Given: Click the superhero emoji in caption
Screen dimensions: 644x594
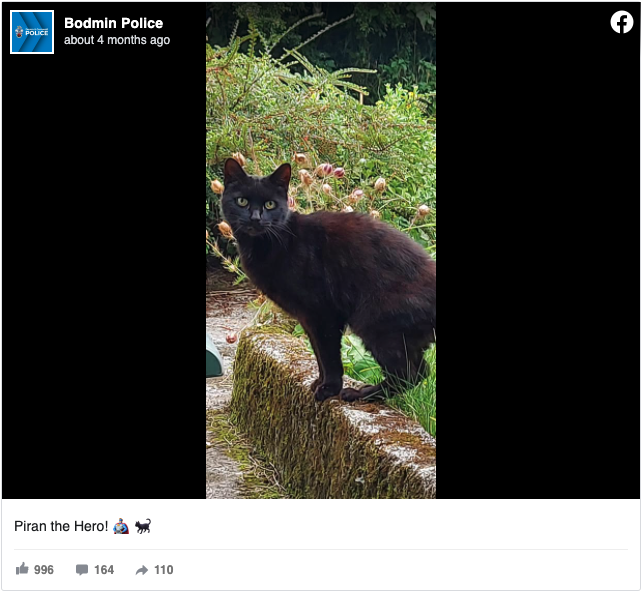Looking at the screenshot, I should [x=121, y=526].
